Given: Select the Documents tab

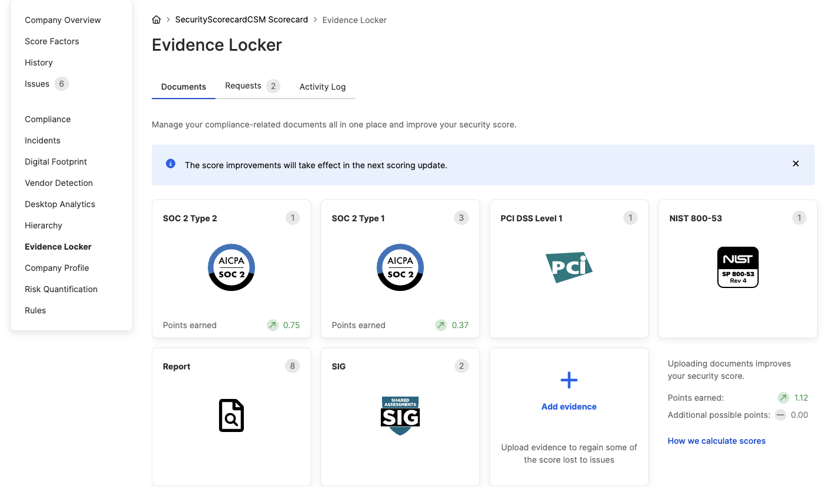Looking at the screenshot, I should coord(183,86).
